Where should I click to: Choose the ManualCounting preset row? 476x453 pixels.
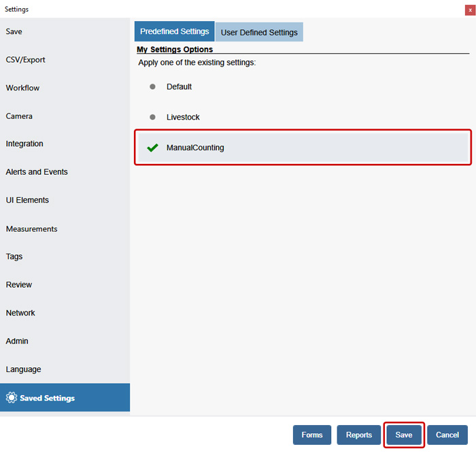coord(303,148)
